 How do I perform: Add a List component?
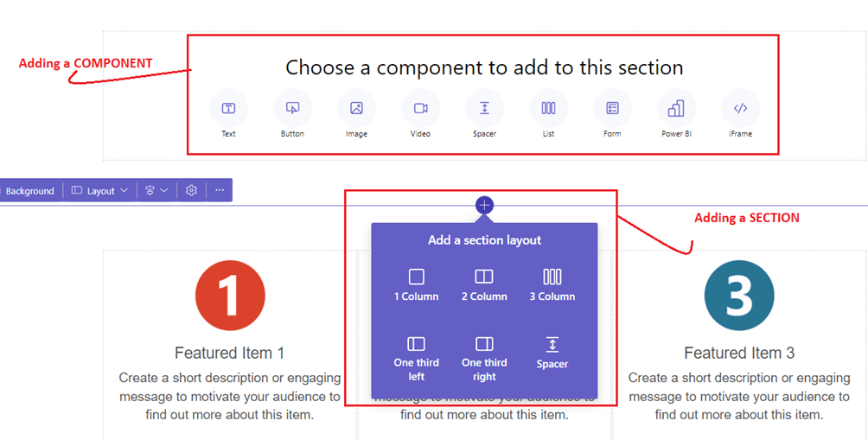tap(548, 109)
